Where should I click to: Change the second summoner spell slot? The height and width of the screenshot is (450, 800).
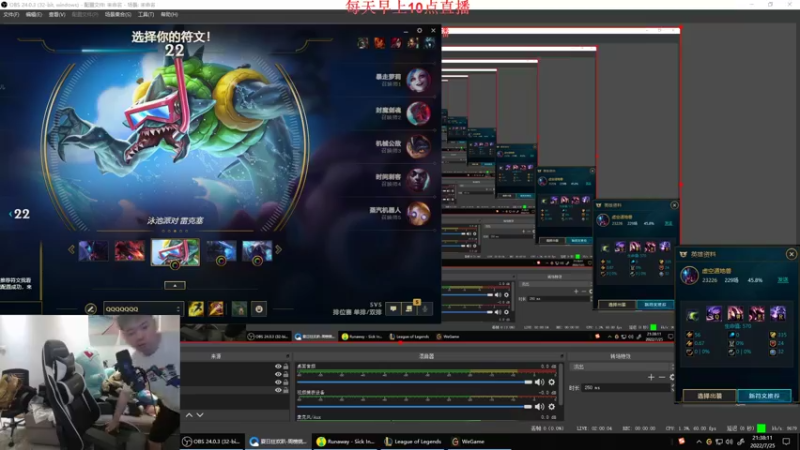216,309
